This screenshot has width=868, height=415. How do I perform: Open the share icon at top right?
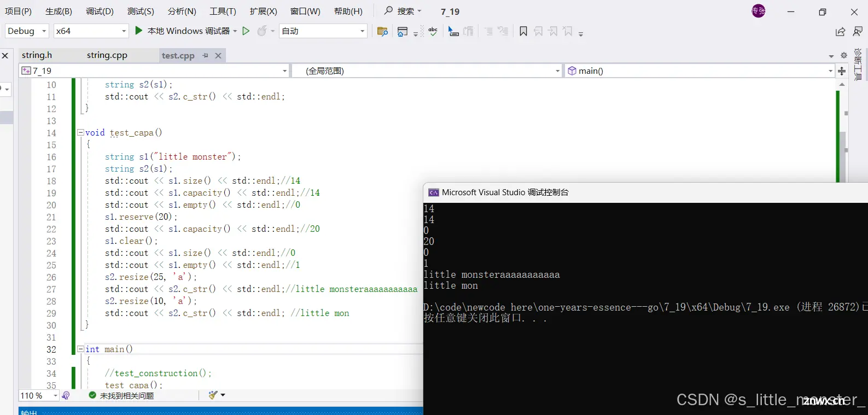pyautogui.click(x=841, y=32)
